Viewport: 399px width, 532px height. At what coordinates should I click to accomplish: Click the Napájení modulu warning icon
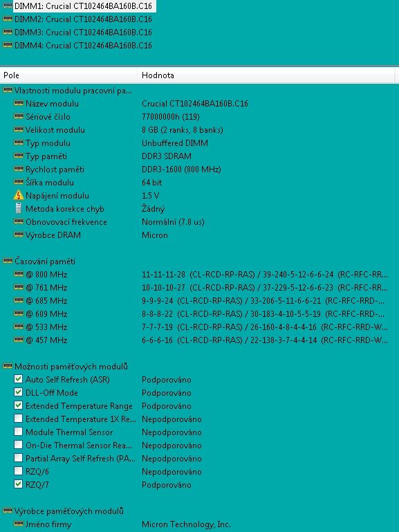pos(18,195)
